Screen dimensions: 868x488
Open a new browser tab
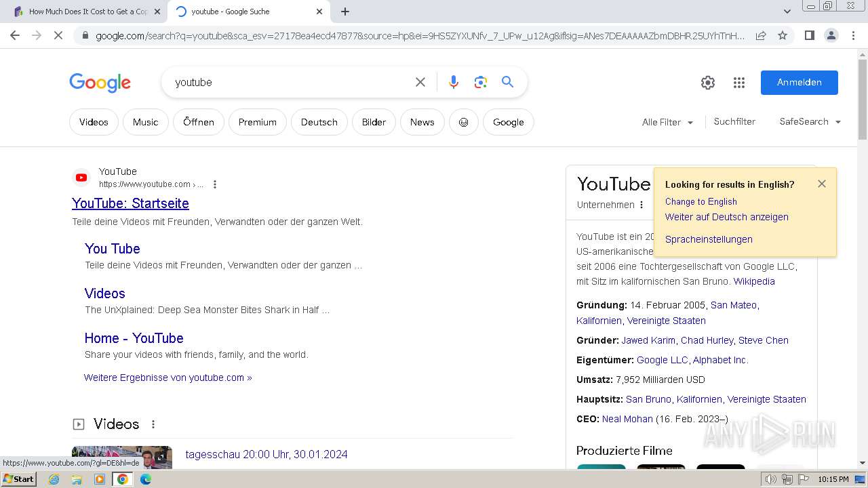click(345, 12)
